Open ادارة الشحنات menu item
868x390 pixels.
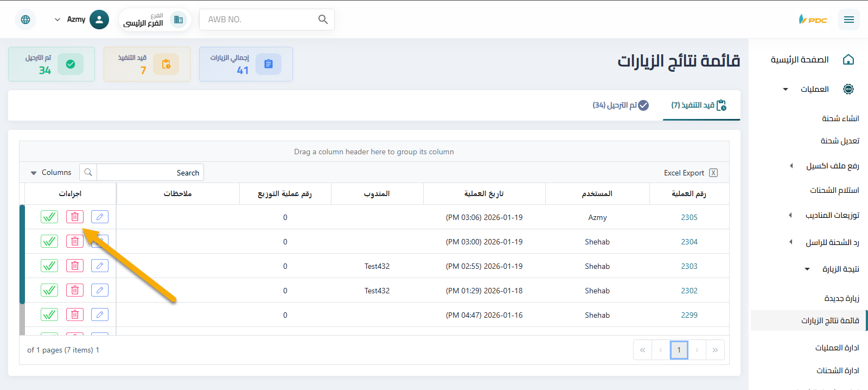coord(838,370)
